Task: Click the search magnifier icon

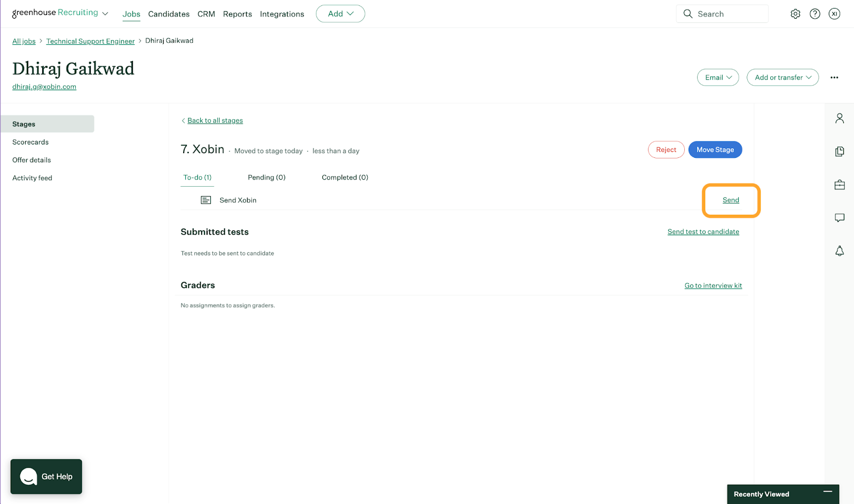Action: pyautogui.click(x=688, y=14)
